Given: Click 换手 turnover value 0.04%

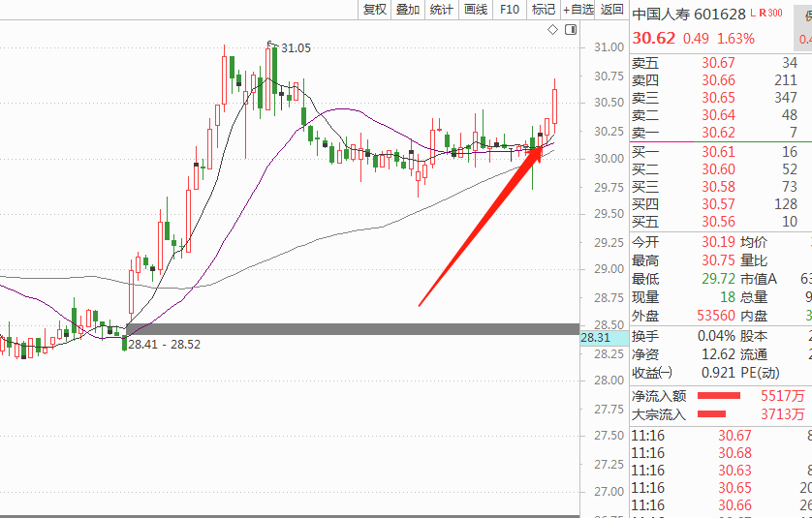Looking at the screenshot, I should pos(716,336).
